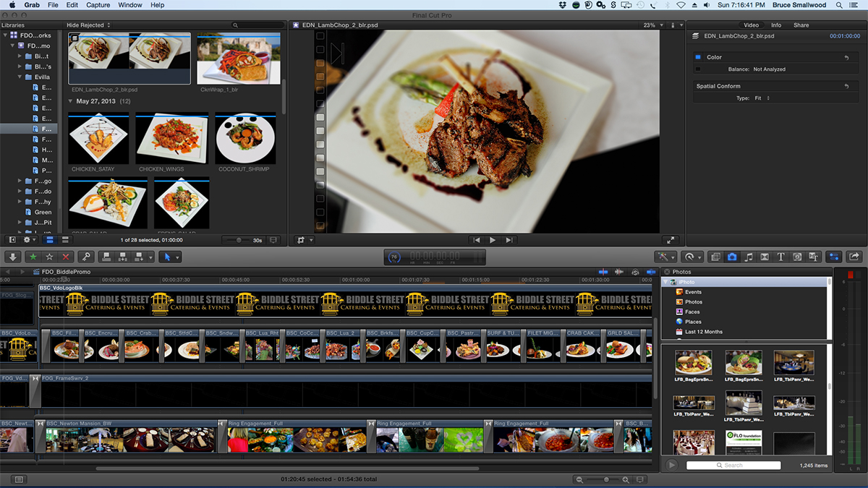Screen dimensions: 868x488
Task: Open the viewer 23% zoom dropdown
Action: point(652,25)
